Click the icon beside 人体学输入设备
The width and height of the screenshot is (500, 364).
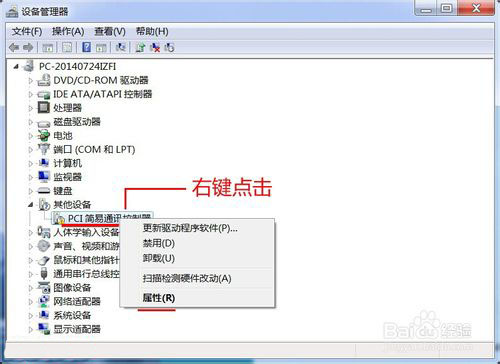(x=44, y=231)
